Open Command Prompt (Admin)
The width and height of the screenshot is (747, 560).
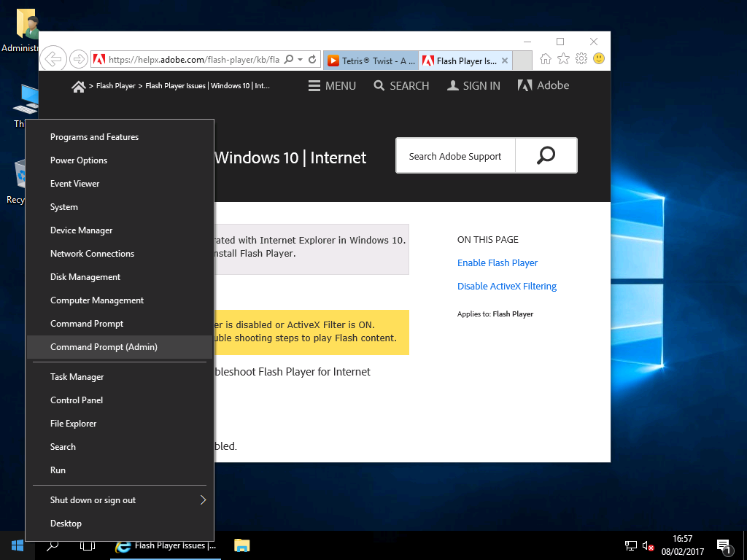119,347
